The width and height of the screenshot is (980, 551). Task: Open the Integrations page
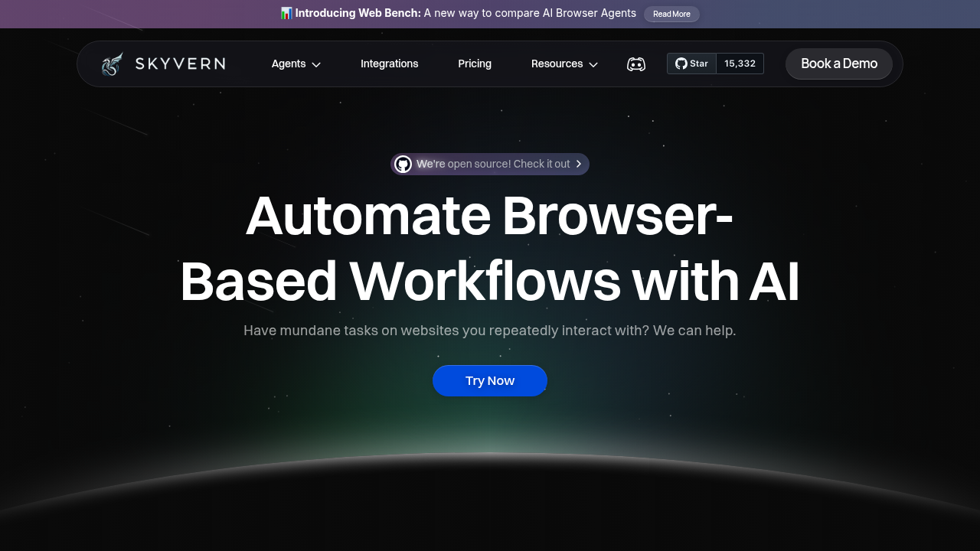tap(389, 64)
